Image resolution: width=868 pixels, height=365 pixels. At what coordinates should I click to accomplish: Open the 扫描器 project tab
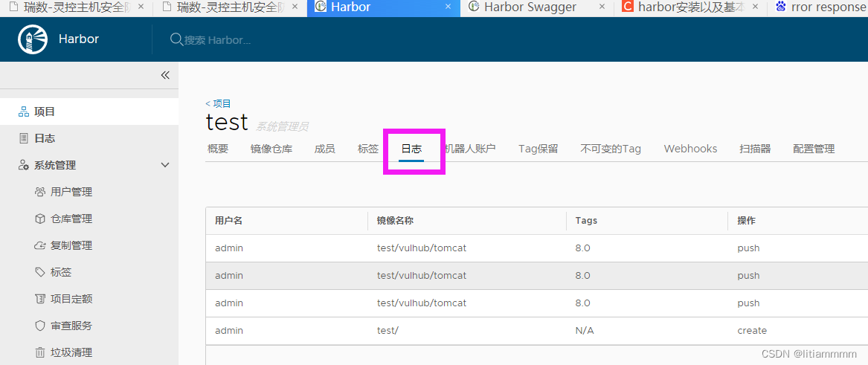(x=755, y=149)
